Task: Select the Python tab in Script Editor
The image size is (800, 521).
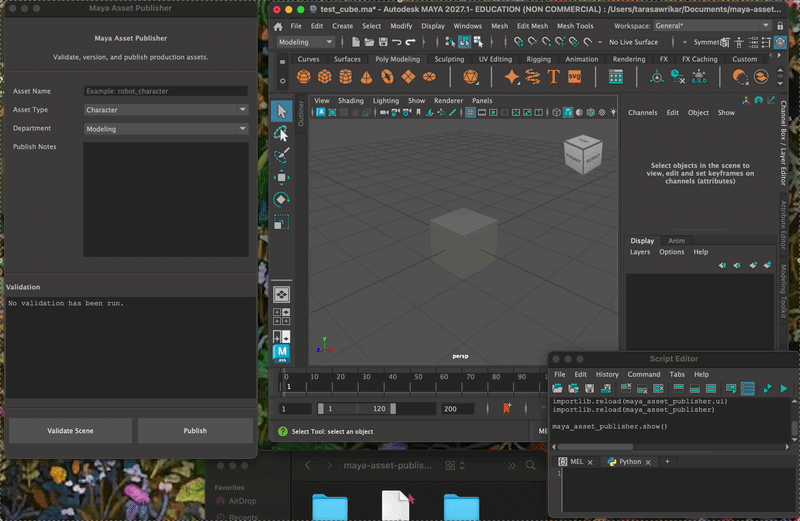Action: tap(630, 462)
